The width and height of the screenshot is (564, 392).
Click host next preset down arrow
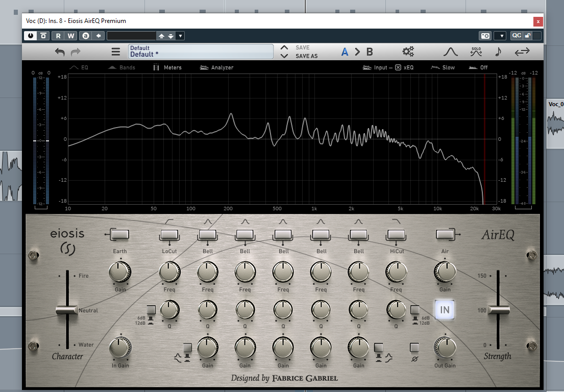pyautogui.click(x=170, y=36)
